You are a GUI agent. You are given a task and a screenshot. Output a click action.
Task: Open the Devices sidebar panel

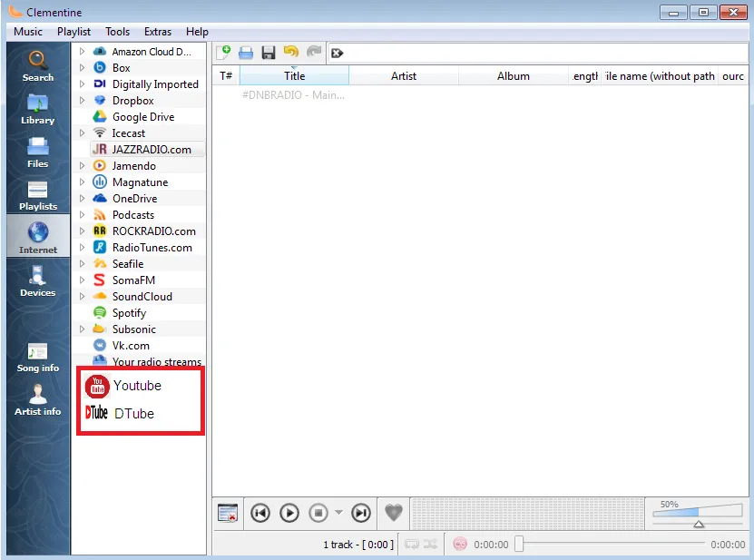(38, 281)
